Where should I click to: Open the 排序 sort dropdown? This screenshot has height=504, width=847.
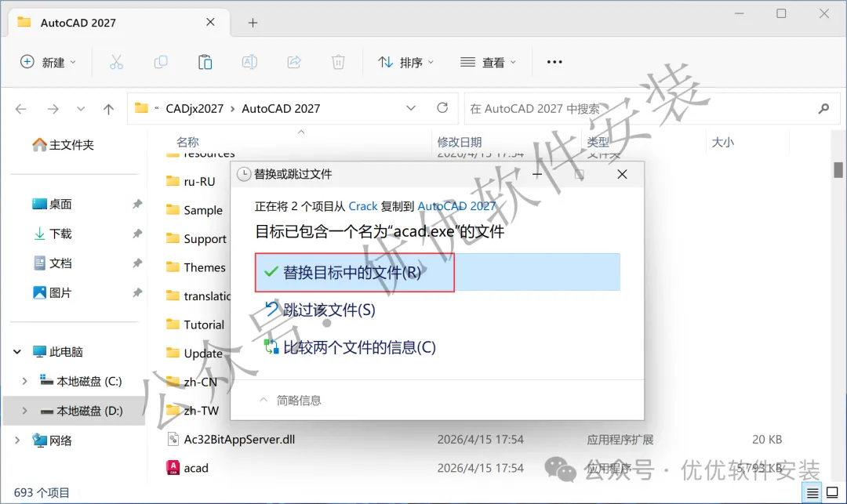[406, 62]
